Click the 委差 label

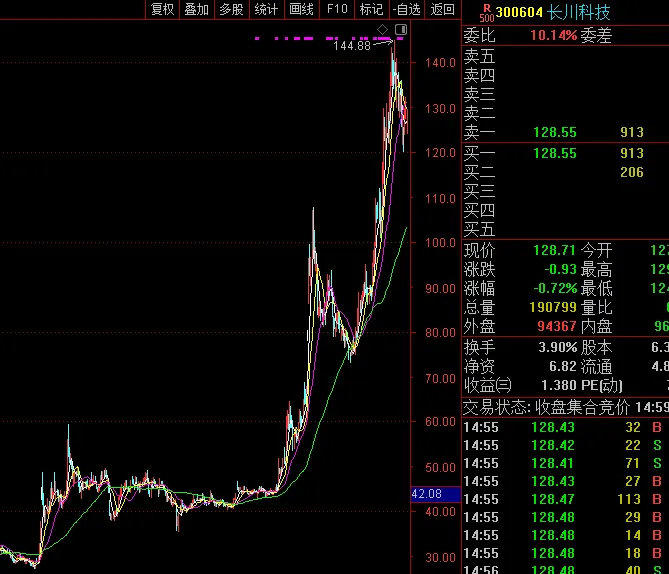[x=596, y=35]
